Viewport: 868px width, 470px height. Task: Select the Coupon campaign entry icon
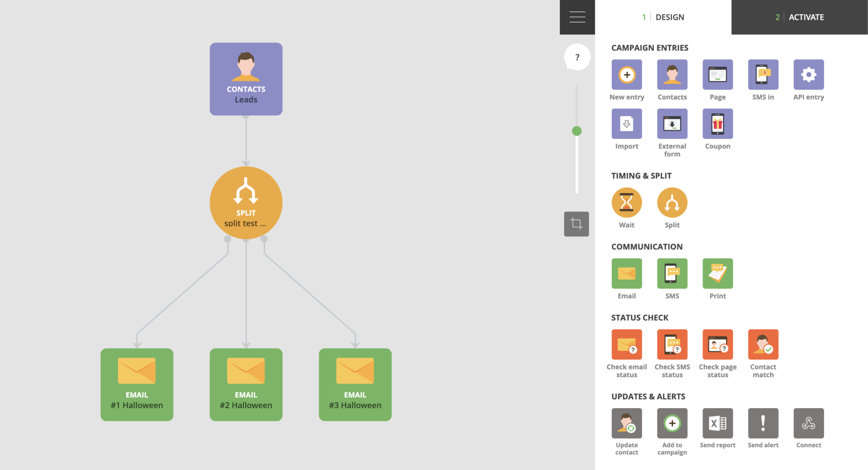pyautogui.click(x=718, y=124)
